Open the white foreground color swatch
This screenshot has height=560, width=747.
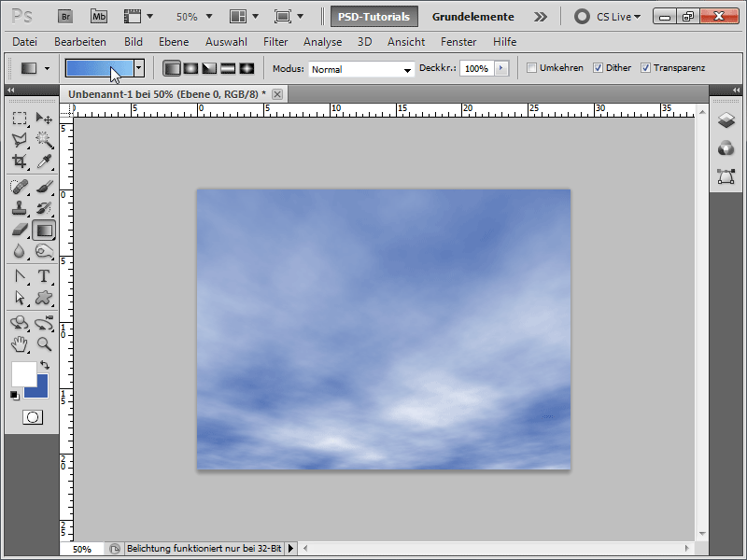pyautogui.click(x=24, y=374)
